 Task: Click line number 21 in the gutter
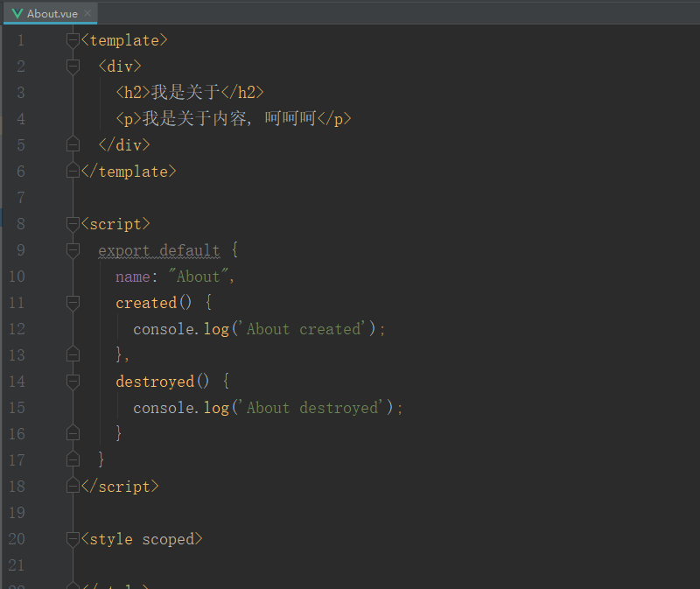coord(17,564)
